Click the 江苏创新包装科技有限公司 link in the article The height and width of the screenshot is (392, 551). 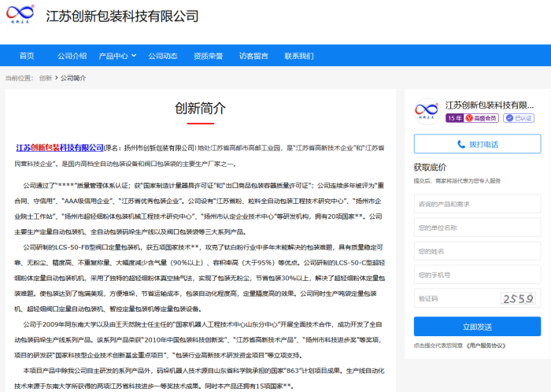point(60,147)
